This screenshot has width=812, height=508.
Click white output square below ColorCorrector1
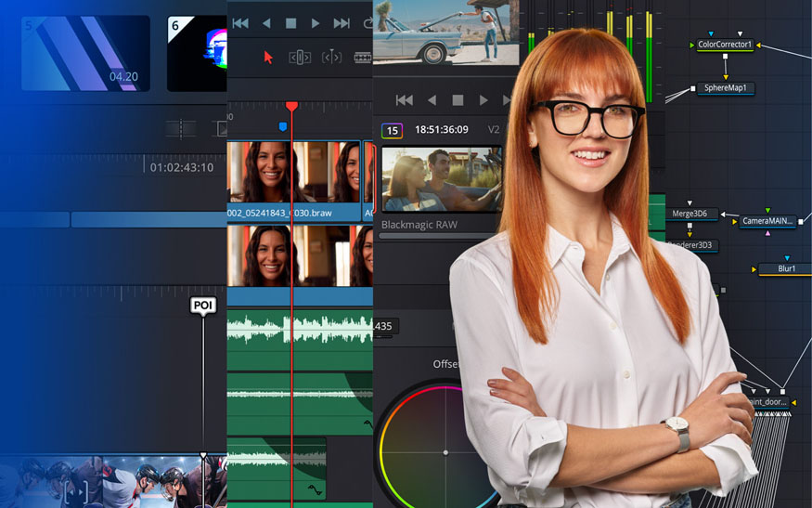(x=725, y=57)
